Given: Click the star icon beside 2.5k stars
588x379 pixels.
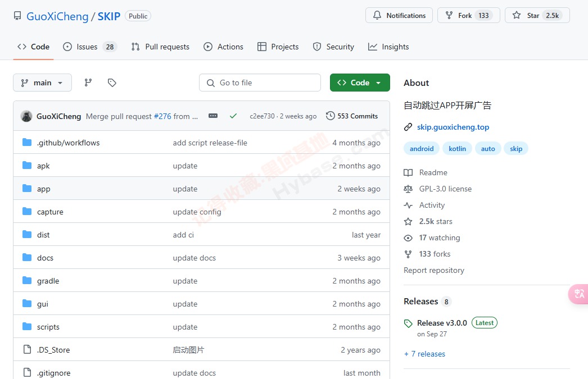Looking at the screenshot, I should coord(408,221).
